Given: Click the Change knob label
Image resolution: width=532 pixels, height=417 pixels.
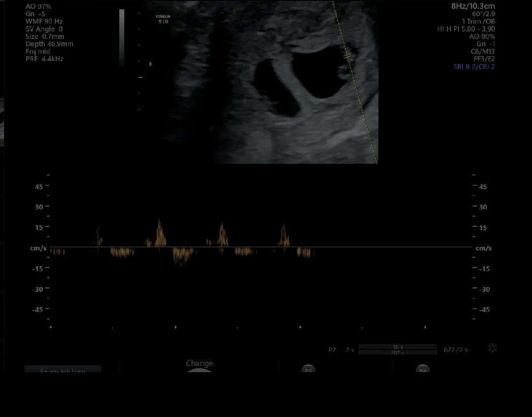Looking at the screenshot, I should [200, 363].
